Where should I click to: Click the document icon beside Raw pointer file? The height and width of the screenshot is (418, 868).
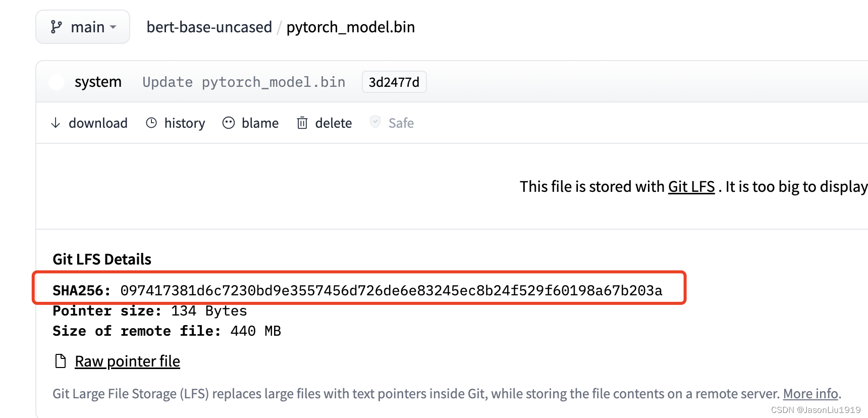pos(61,361)
